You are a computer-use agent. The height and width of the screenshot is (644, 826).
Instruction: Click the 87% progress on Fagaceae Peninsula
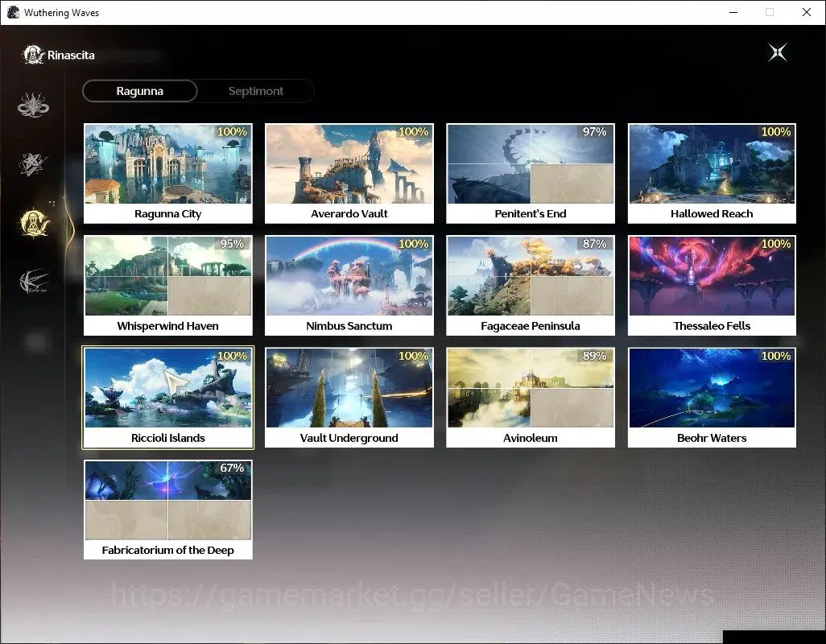(595, 244)
